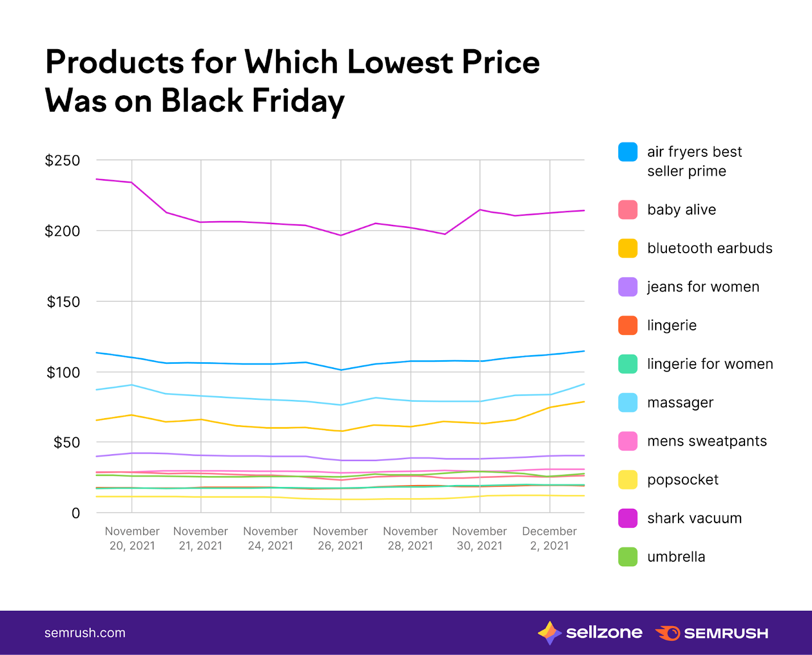Image resolution: width=812 pixels, height=655 pixels.
Task: Click the shark vacuum magenta swatch
Action: tap(628, 518)
